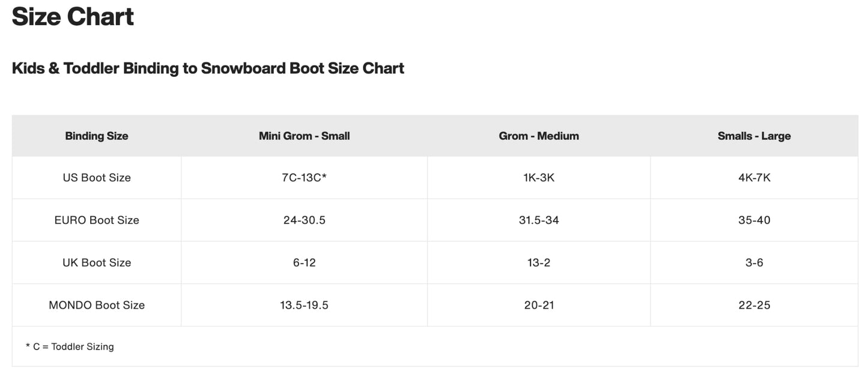868x379 pixels.
Task: Click the 7C-13C* toddler size cell
Action: click(x=304, y=178)
